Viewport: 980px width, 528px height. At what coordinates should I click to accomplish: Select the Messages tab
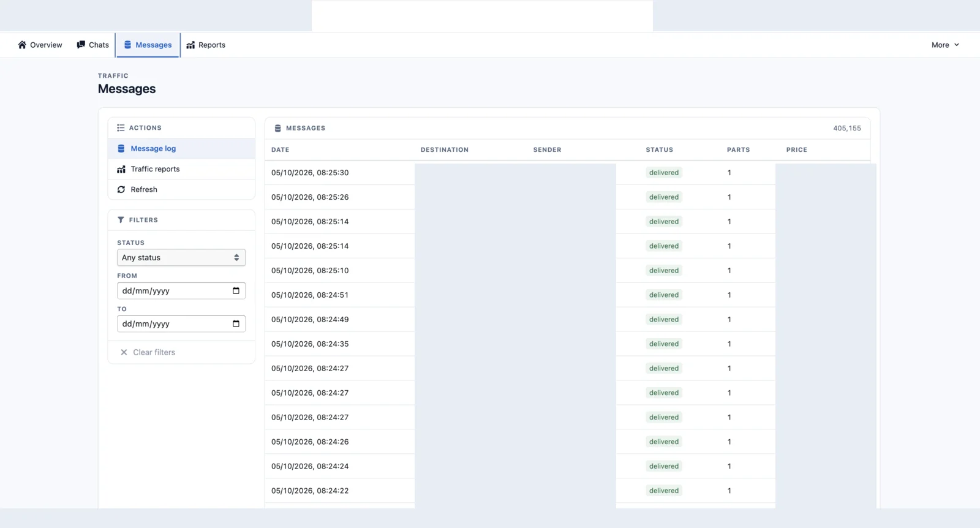[x=148, y=45]
